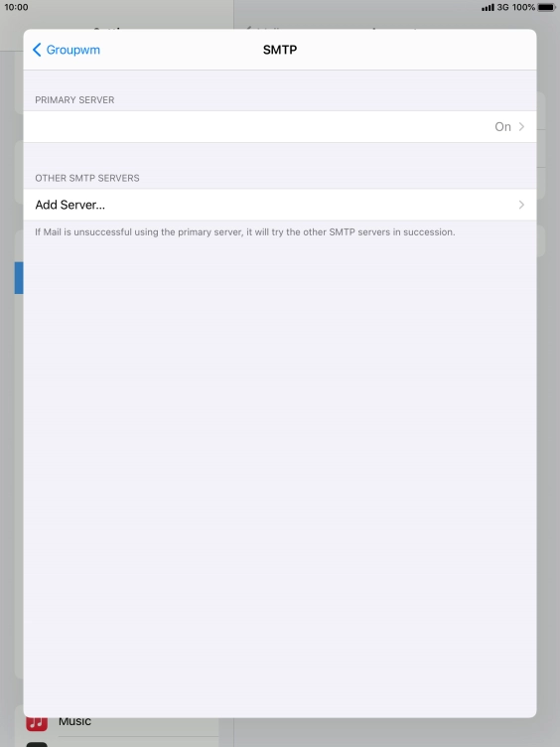Click the 3G network indicator
The image size is (560, 747).
click(502, 7)
